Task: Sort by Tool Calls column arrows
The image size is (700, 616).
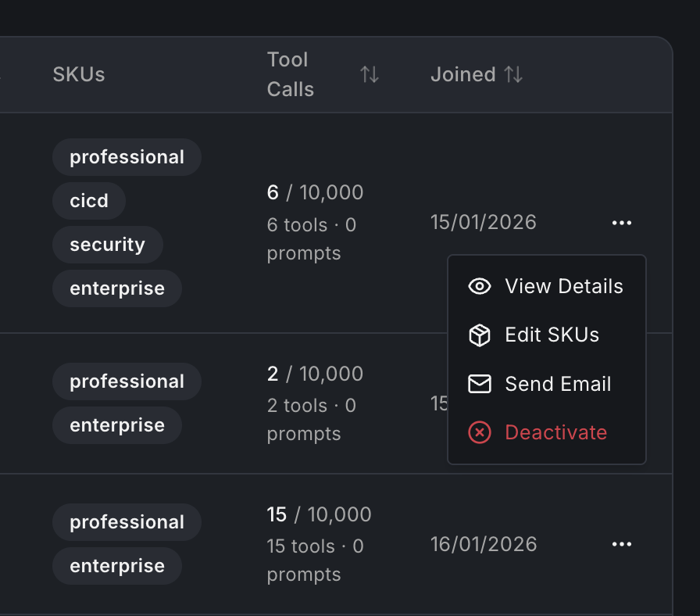Action: pos(370,75)
